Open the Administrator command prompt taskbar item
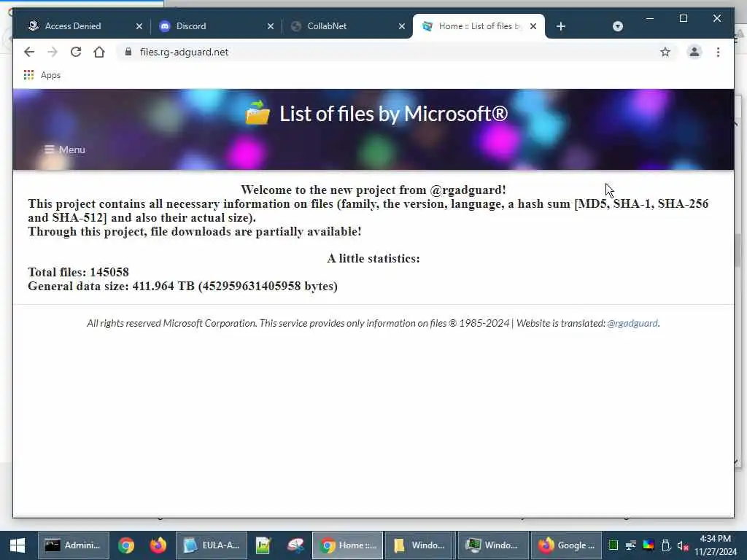 [74, 545]
